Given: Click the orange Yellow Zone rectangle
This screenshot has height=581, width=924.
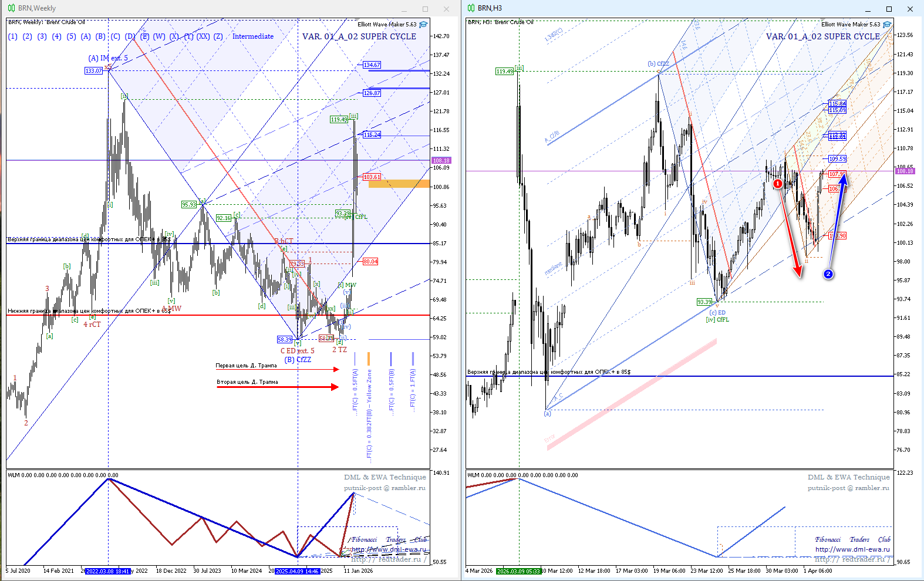Looking at the screenshot, I should tap(399, 184).
